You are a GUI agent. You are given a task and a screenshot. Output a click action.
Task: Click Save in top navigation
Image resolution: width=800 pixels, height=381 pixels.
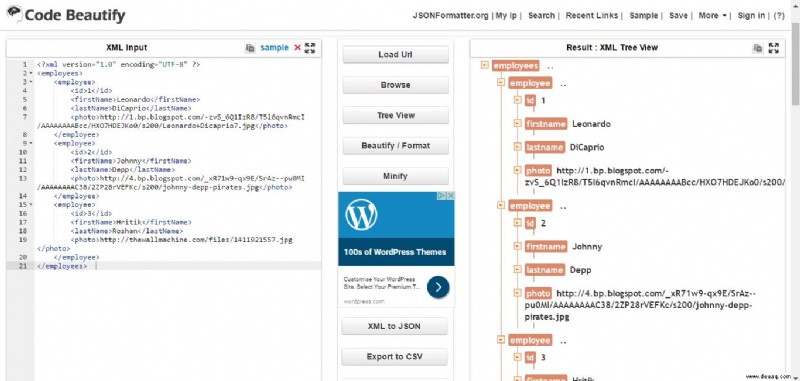point(678,15)
